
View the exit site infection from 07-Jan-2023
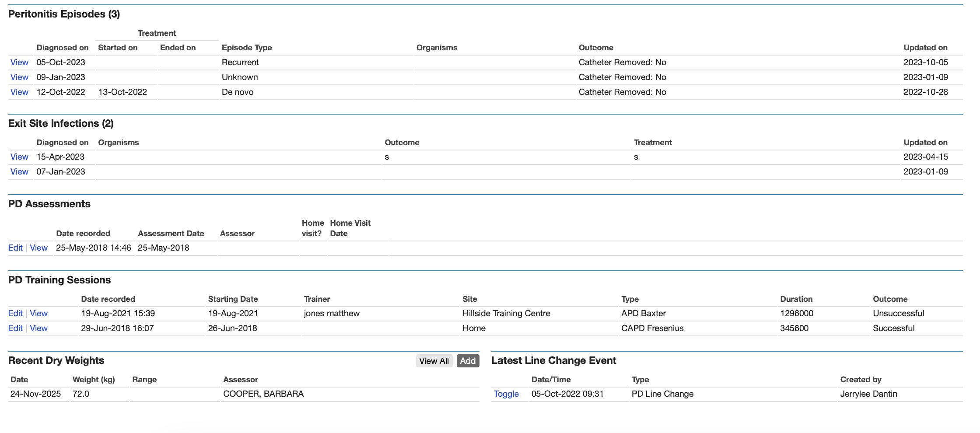tap(19, 171)
